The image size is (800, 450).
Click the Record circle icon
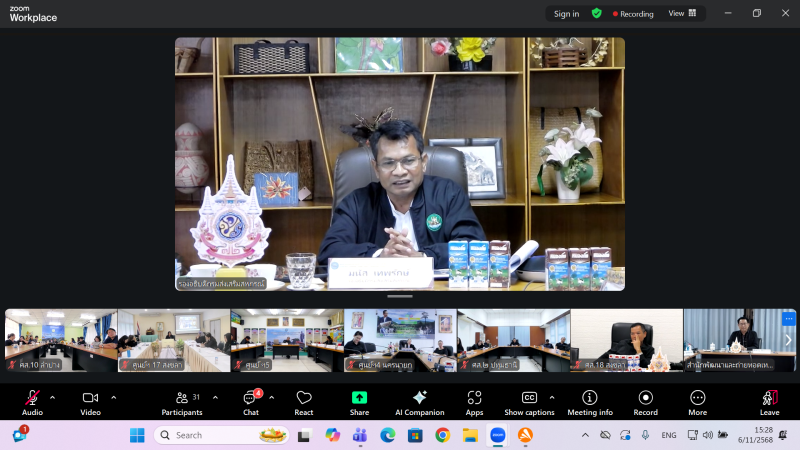coord(645,401)
